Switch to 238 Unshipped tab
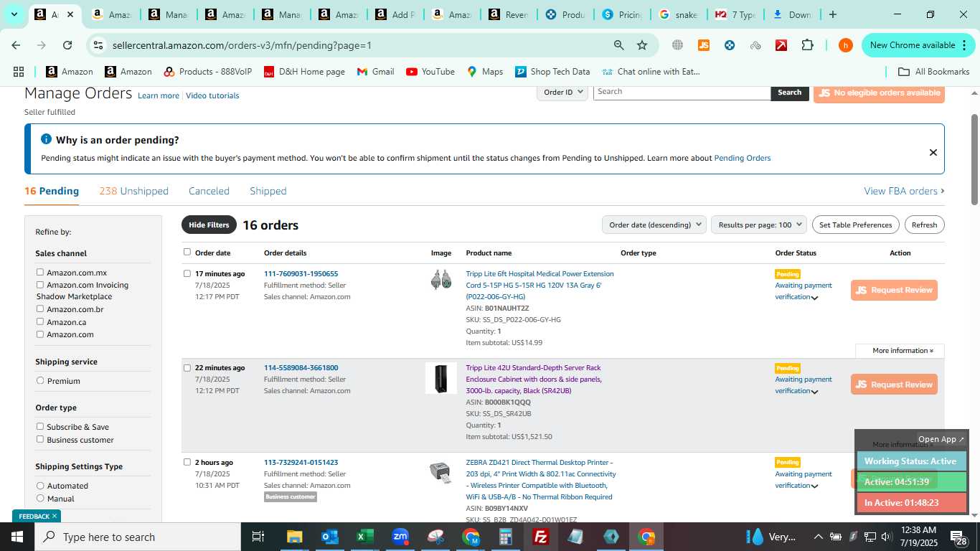This screenshot has height=551, width=980. click(x=134, y=191)
